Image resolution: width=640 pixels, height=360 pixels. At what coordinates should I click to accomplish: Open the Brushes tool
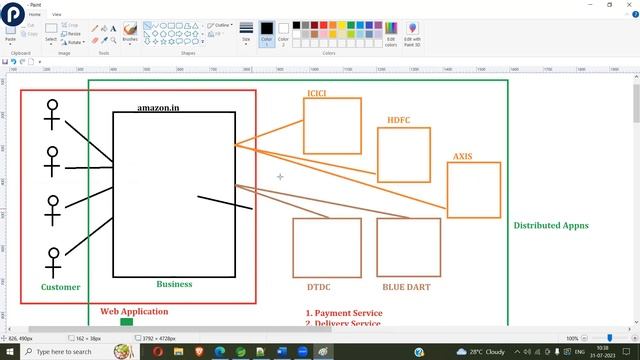point(130,32)
